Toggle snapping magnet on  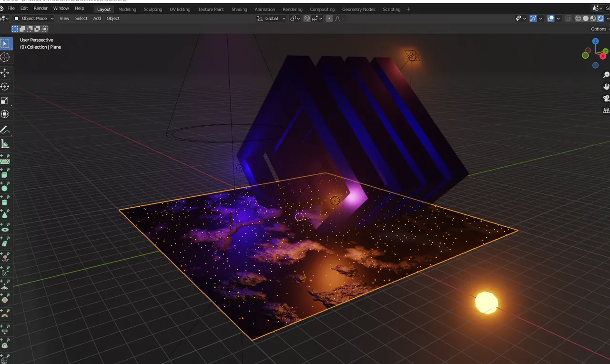click(307, 19)
